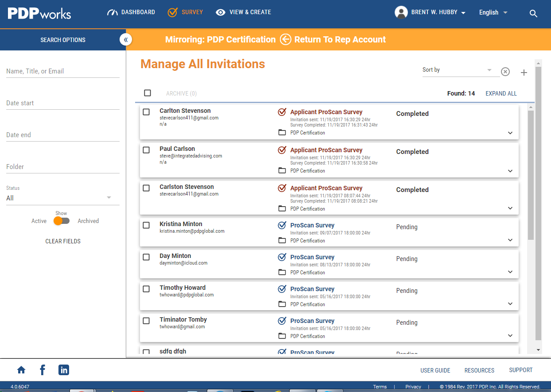
Task: Click survey check icon for Carlton Stevenson
Action: pos(282,112)
